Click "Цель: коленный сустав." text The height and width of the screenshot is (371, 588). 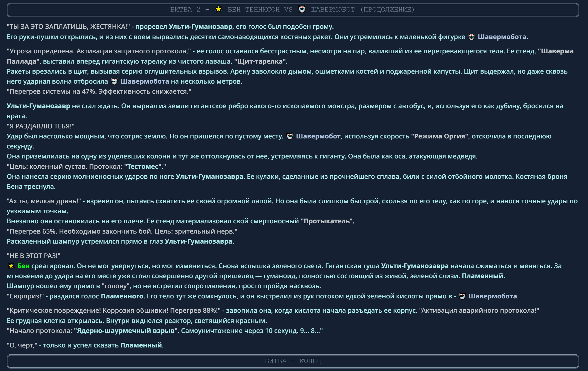(48, 166)
